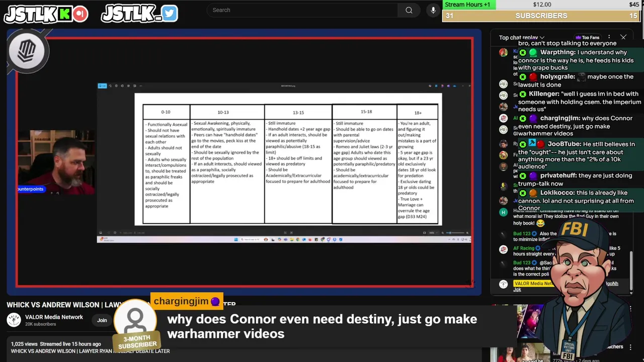The image size is (644, 362).
Task: Click green X badge beside Warpthing
Action: (523, 52)
